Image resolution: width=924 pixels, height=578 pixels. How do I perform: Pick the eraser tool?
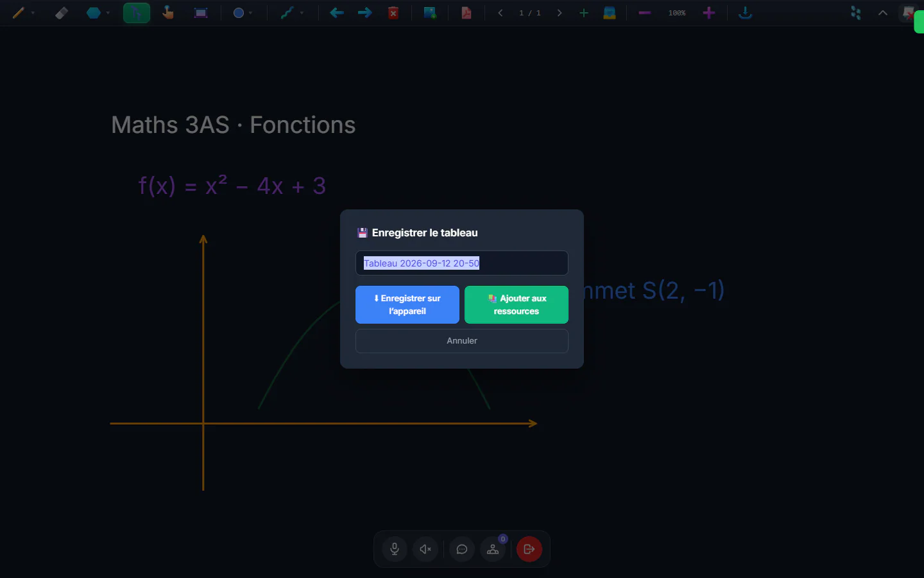62,13
